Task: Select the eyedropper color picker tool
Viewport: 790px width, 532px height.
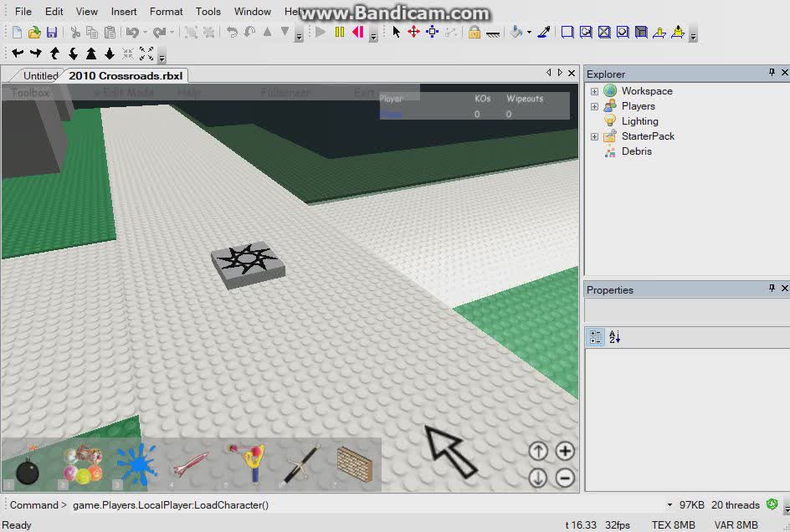Action: click(x=544, y=33)
